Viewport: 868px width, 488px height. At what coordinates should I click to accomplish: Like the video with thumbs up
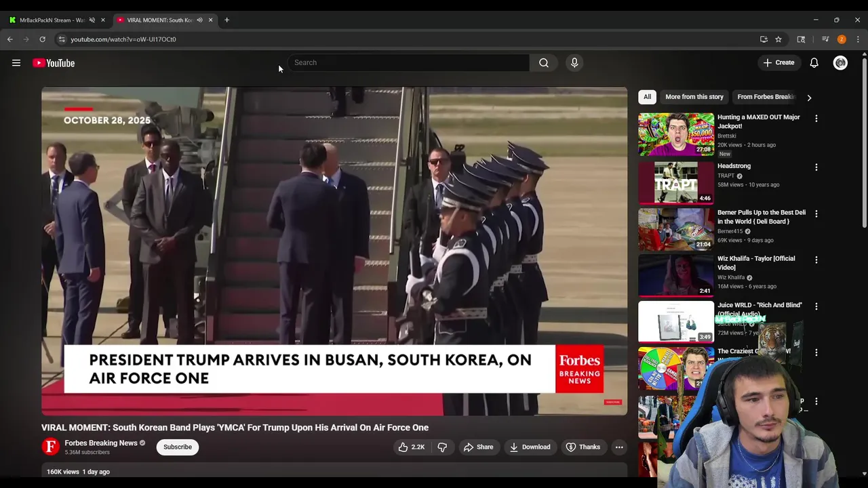coord(411,447)
